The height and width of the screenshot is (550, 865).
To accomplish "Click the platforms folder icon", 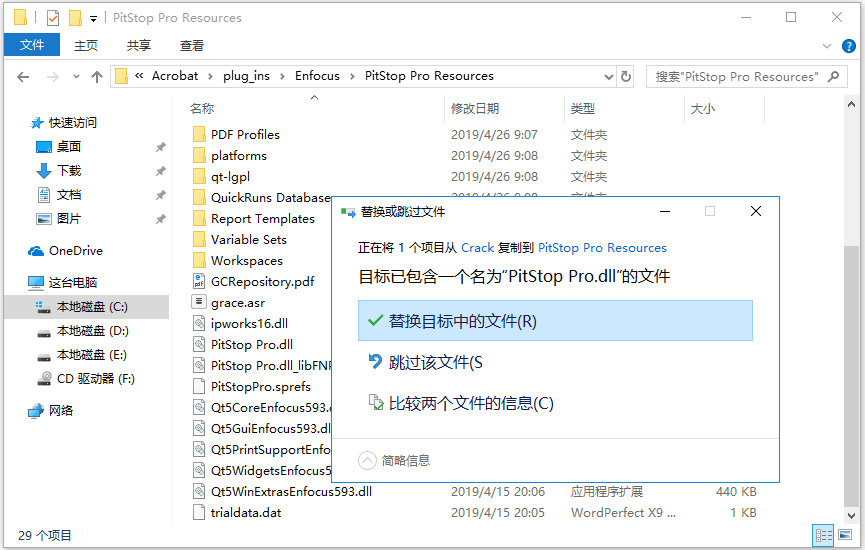I will (x=199, y=156).
